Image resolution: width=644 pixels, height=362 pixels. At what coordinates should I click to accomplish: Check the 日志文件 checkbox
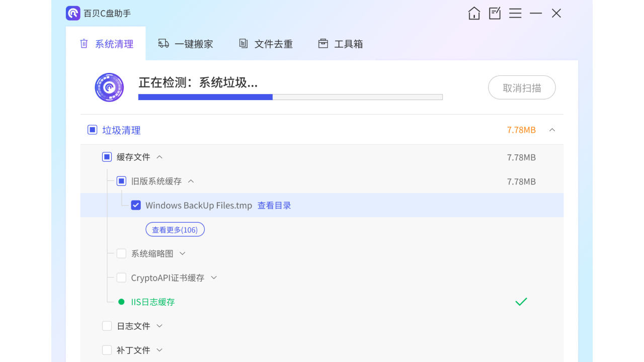click(x=107, y=325)
